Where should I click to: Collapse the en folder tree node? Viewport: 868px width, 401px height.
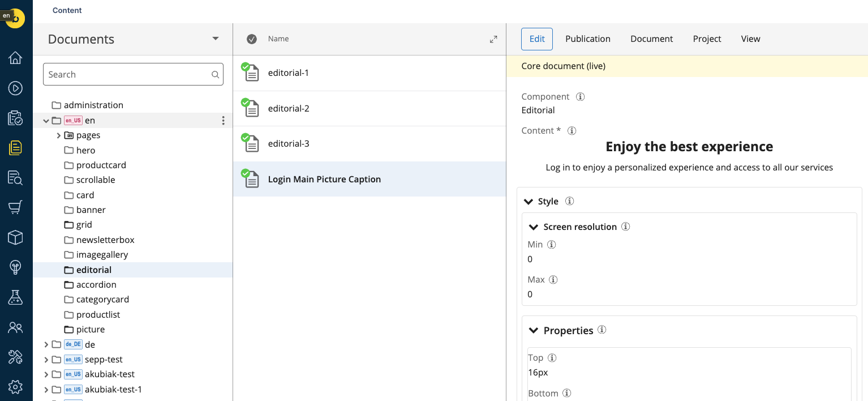[46, 121]
